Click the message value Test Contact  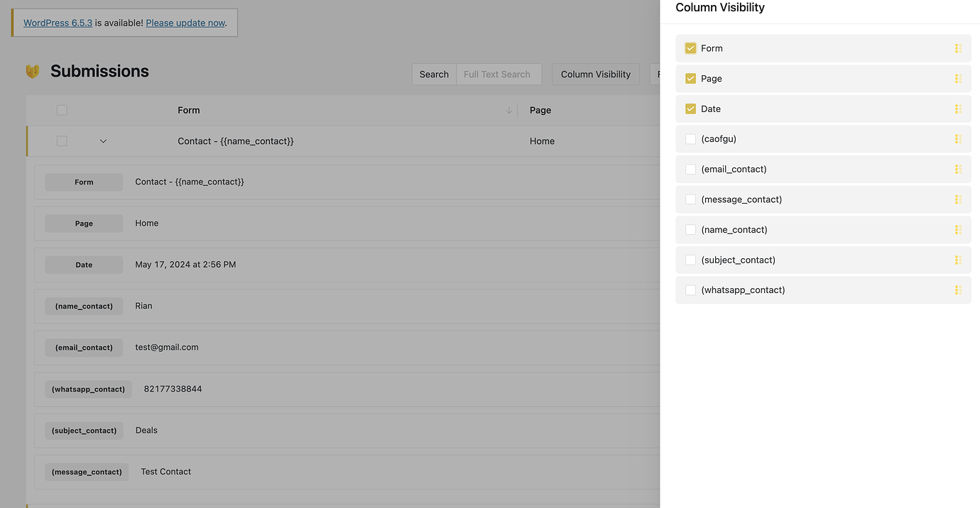[165, 471]
